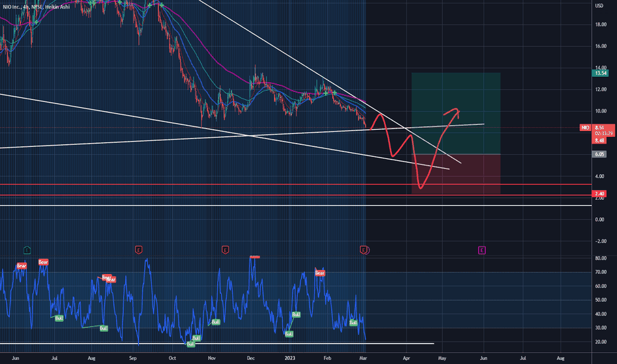Click the Feb label on time axis
This screenshot has width=617, height=364.
click(327, 358)
